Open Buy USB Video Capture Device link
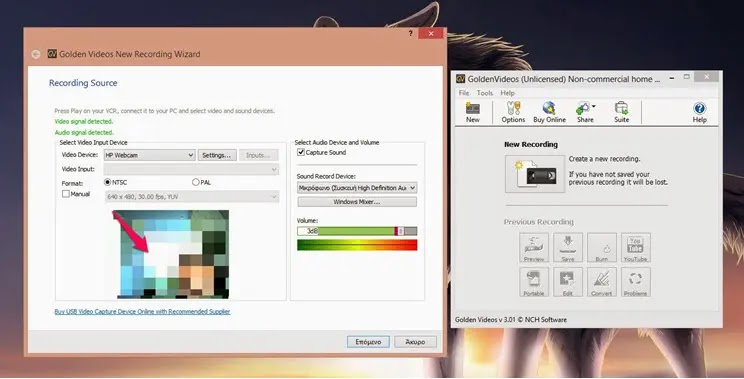 click(142, 312)
